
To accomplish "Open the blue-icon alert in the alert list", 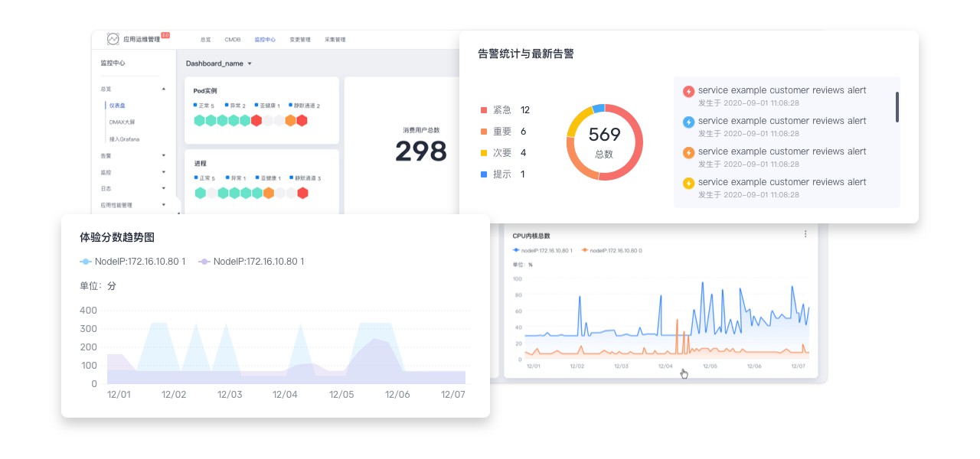I will click(774, 126).
